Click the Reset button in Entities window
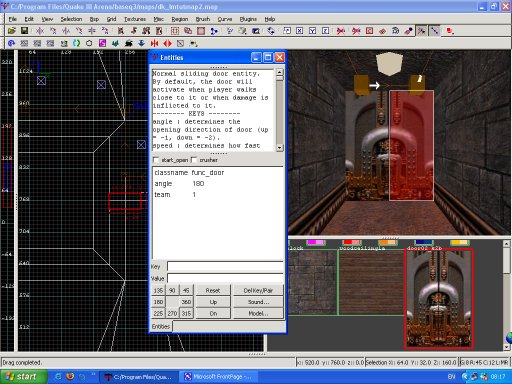The height and width of the screenshot is (384, 512). (x=213, y=290)
